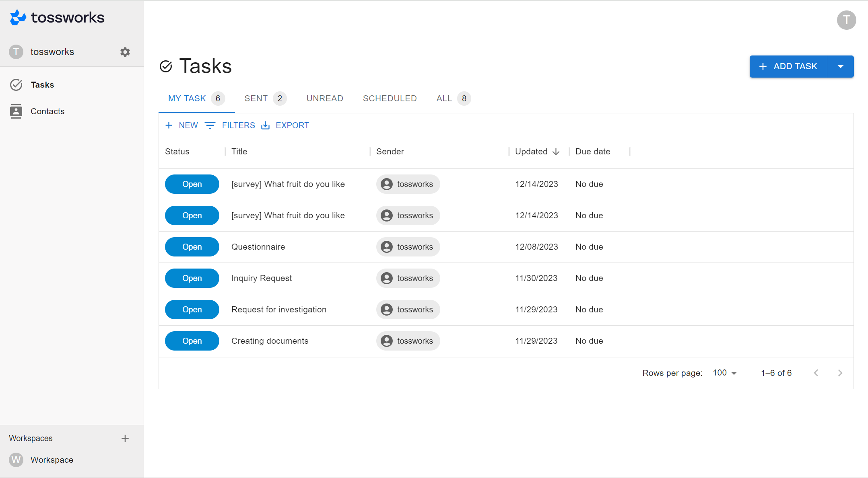Switch to the Sent tab
This screenshot has width=868, height=478.
click(256, 98)
